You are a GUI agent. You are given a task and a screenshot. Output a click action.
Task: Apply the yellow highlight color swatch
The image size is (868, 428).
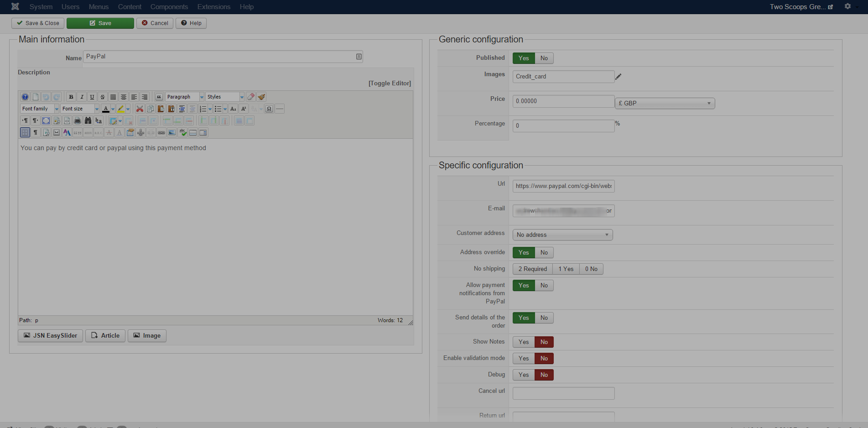[121, 109]
